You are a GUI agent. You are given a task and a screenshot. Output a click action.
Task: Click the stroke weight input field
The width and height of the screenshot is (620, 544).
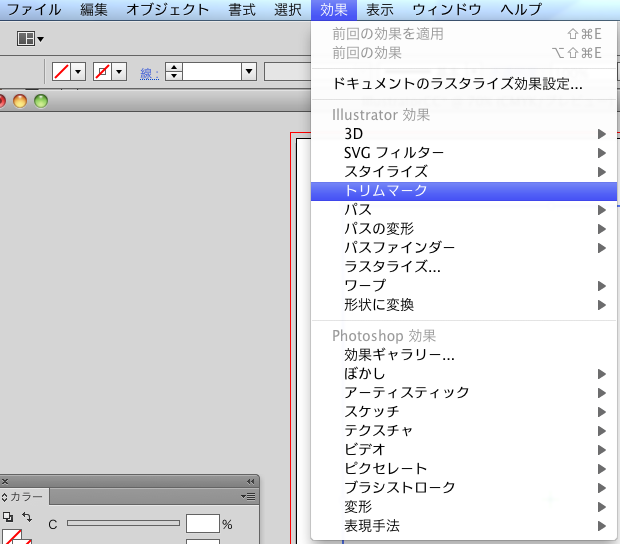[x=212, y=72]
